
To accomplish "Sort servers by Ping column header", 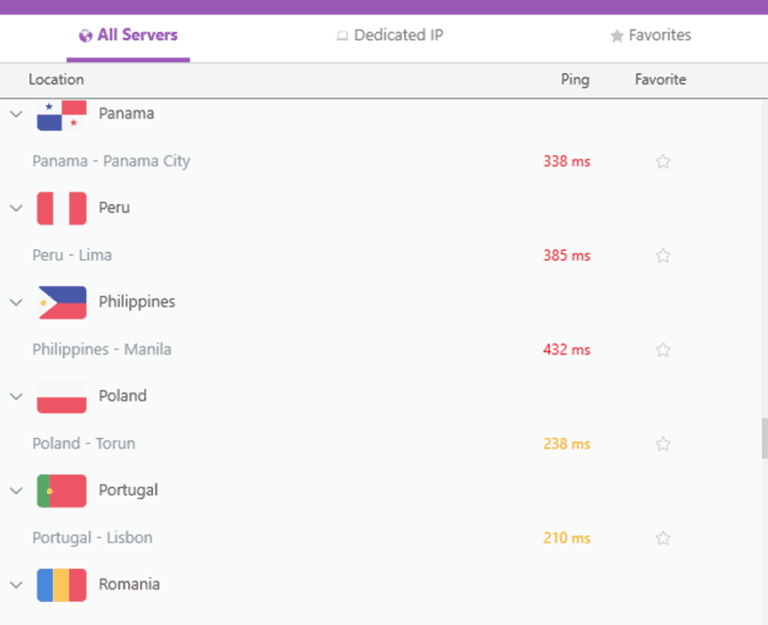I will point(575,80).
